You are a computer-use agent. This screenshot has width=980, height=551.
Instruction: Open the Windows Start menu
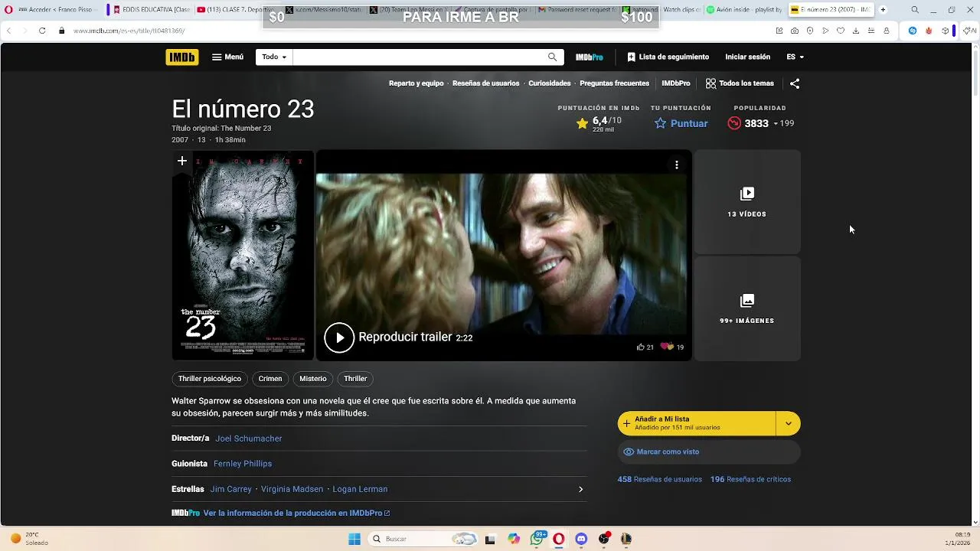coord(354,539)
